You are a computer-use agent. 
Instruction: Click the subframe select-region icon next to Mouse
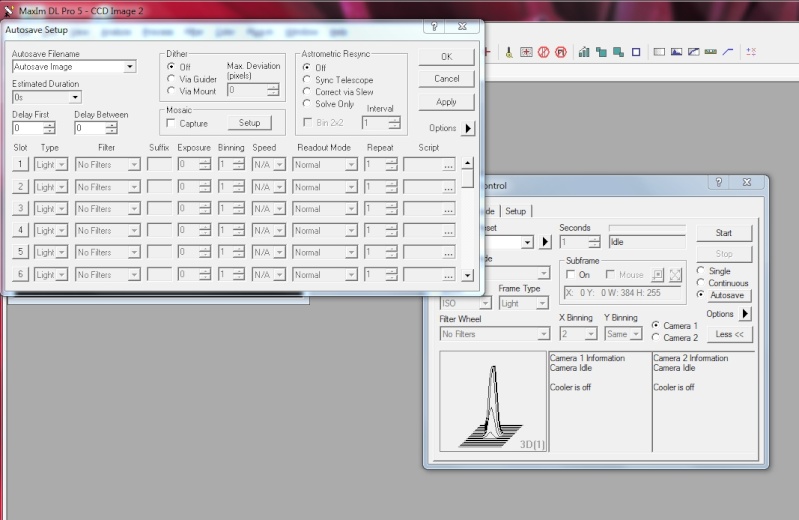point(658,275)
